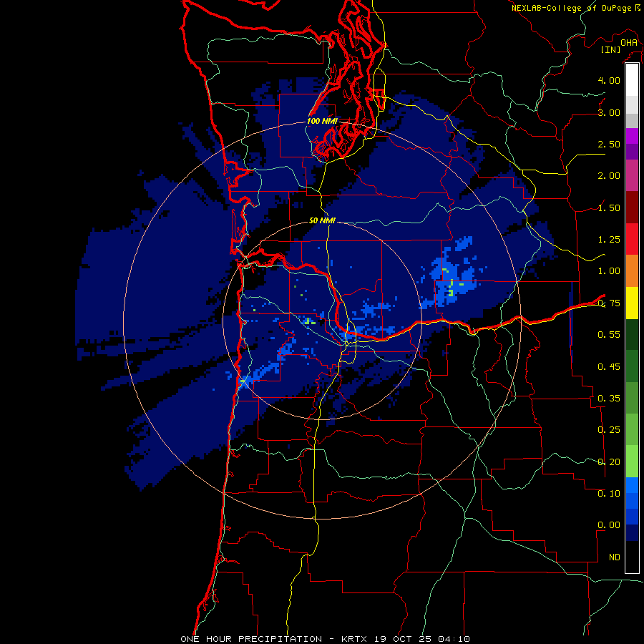Select the orange swatch beside 1.00
This screenshot has width=644, height=644.
[632, 271]
